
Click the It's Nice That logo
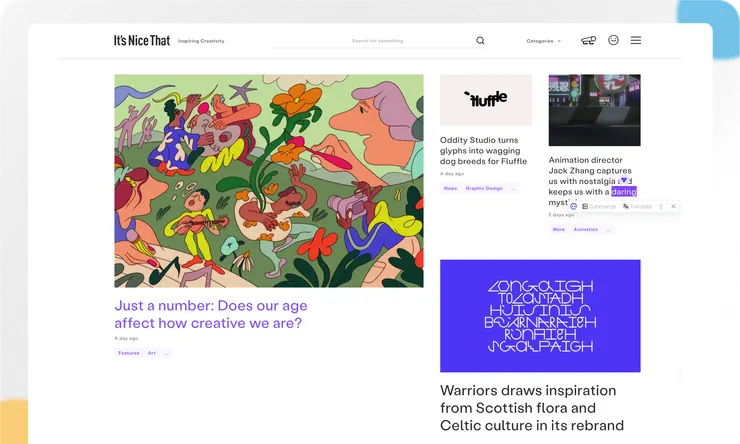[142, 41]
